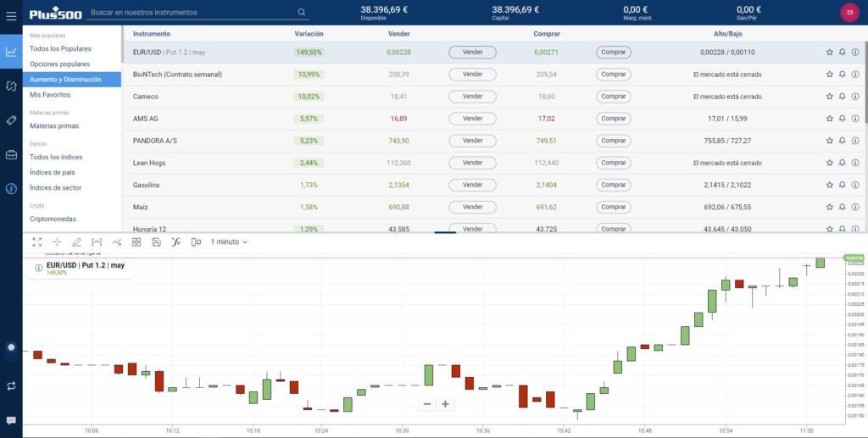
Task: Select Todos los Populares category
Action: (x=60, y=48)
